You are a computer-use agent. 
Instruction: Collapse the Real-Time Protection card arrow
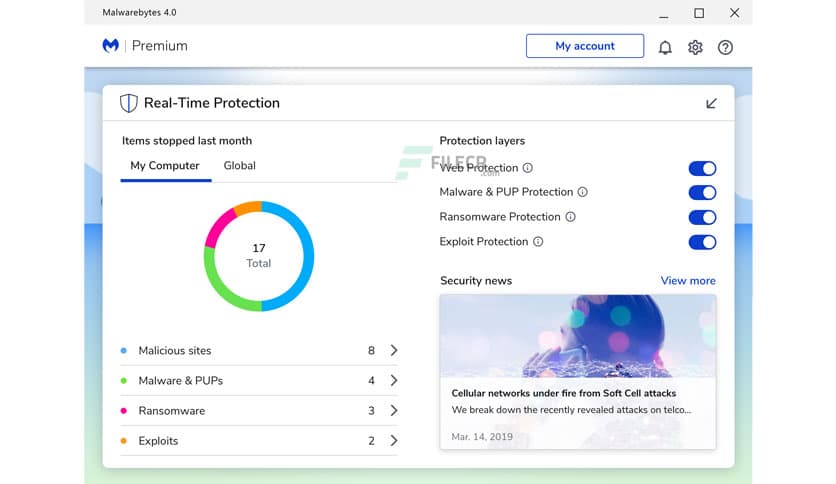click(711, 103)
